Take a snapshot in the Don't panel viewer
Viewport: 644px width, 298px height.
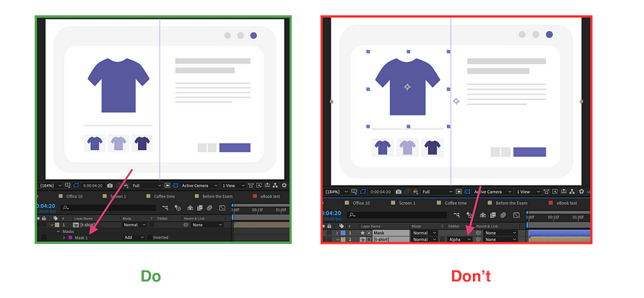click(x=399, y=192)
